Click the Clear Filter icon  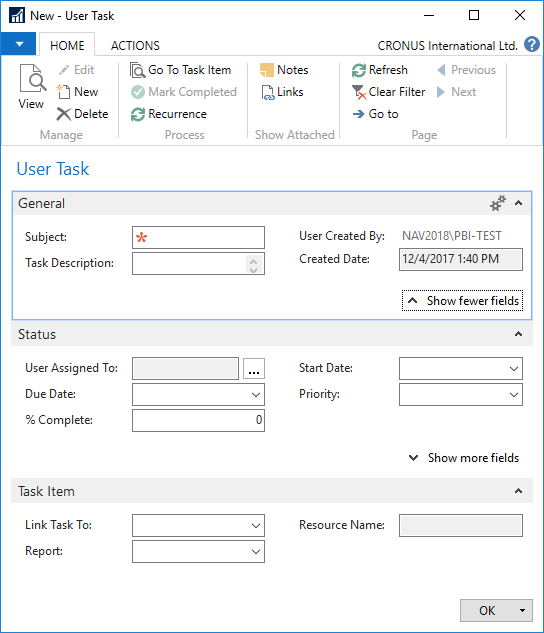[x=359, y=92]
